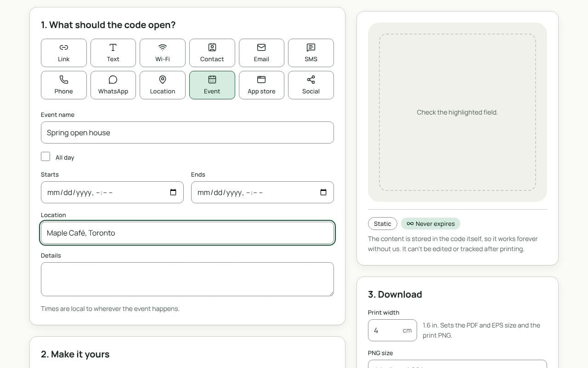Open the Starts date picker calendar icon
The width and height of the screenshot is (588, 368).
173,192
